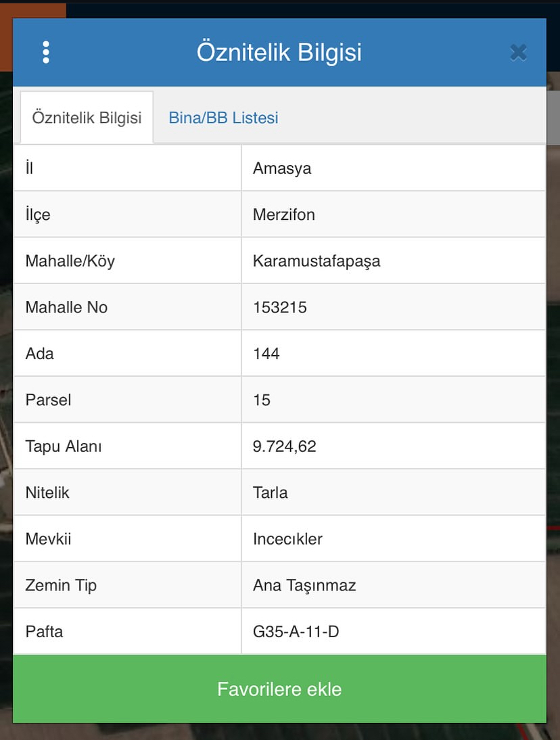Click the Mahalle No value 153215
The width and height of the screenshot is (560, 740).
click(280, 308)
